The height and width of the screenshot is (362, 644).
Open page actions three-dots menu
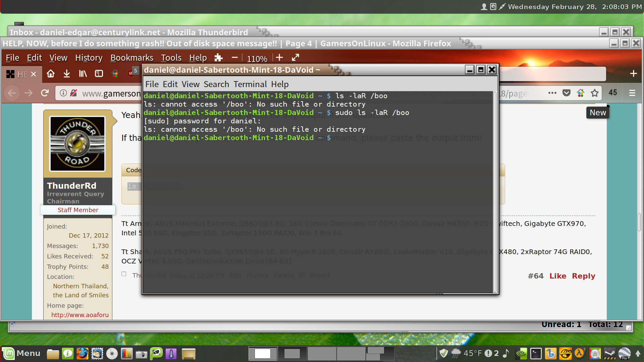tap(552, 93)
